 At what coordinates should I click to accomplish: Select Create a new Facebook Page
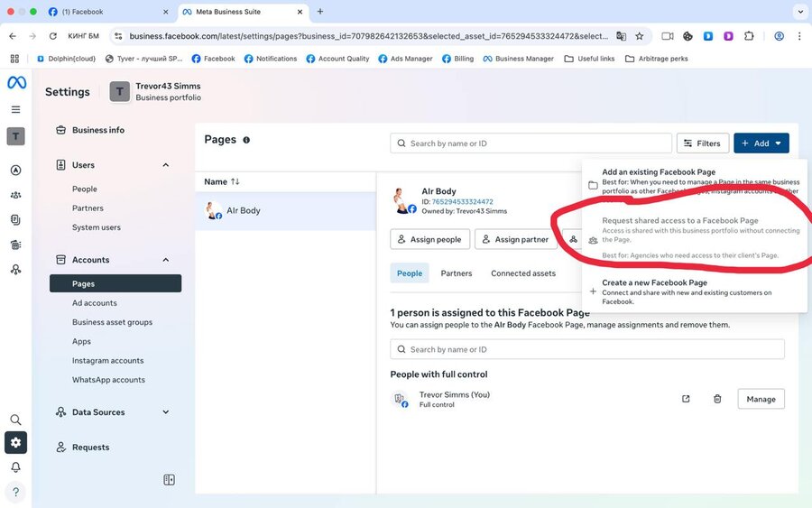tap(654, 283)
